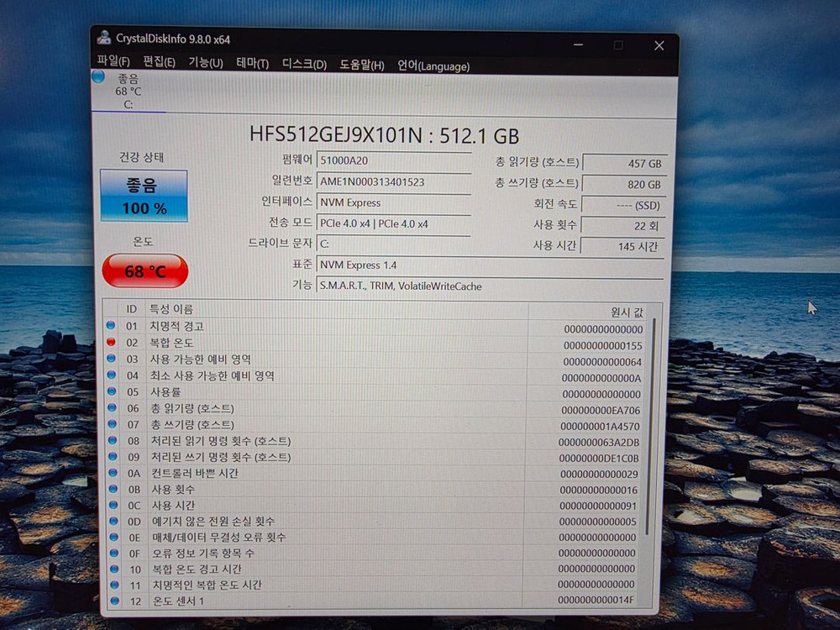
Task: Select the C: drive tab showing 68 °C
Action: coord(129,91)
